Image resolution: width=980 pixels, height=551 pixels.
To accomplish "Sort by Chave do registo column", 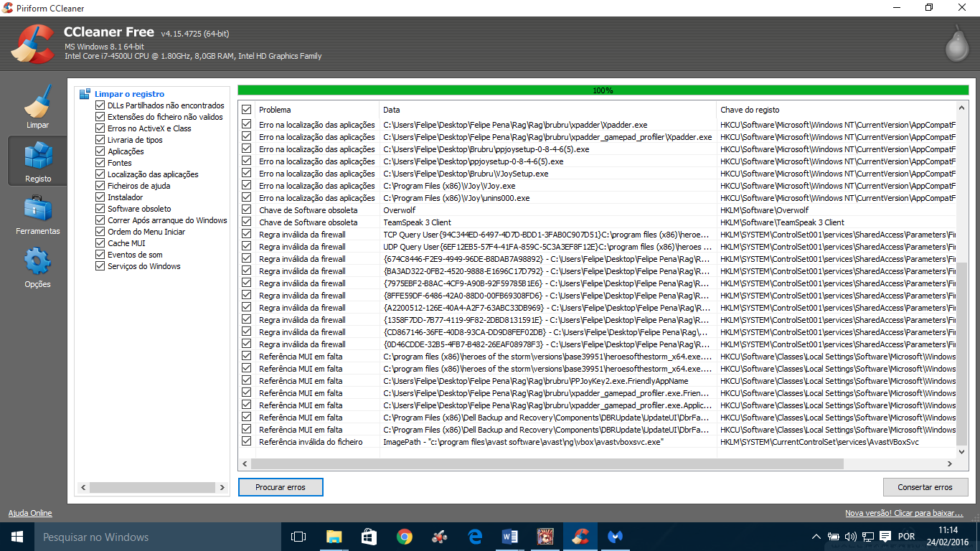I will tap(837, 110).
